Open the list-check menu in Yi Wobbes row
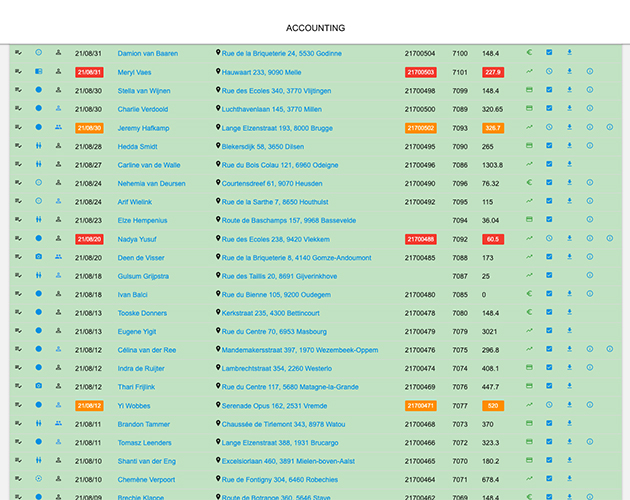This screenshot has width=630, height=500. click(18, 405)
